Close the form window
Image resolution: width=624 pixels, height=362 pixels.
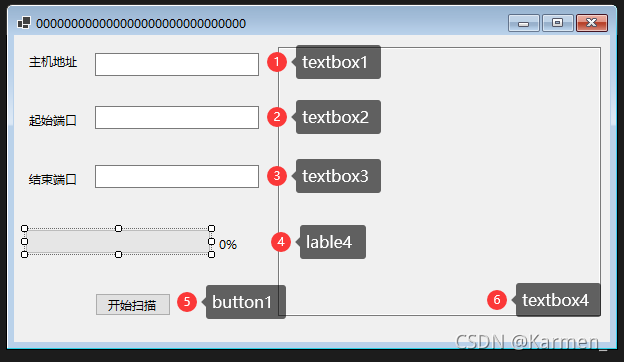[592, 23]
